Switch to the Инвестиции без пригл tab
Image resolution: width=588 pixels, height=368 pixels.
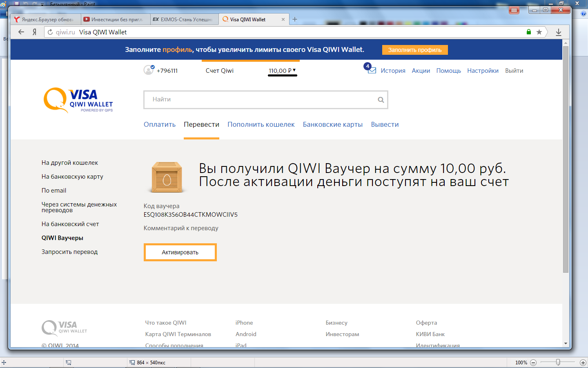[115, 19]
